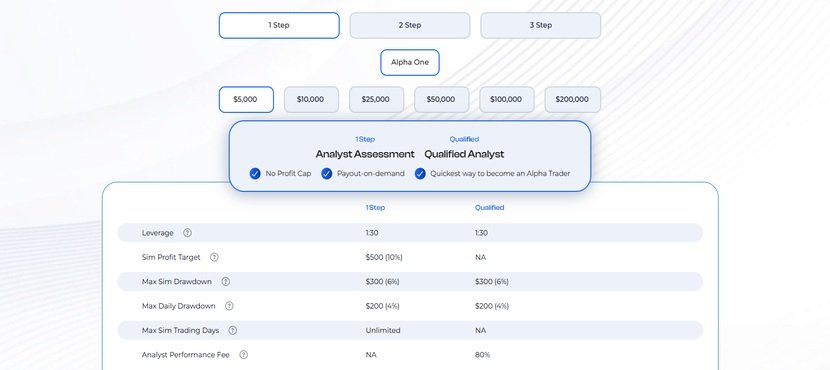Image resolution: width=830 pixels, height=370 pixels.
Task: Click the Sim Profit Target row label
Action: (x=171, y=257)
